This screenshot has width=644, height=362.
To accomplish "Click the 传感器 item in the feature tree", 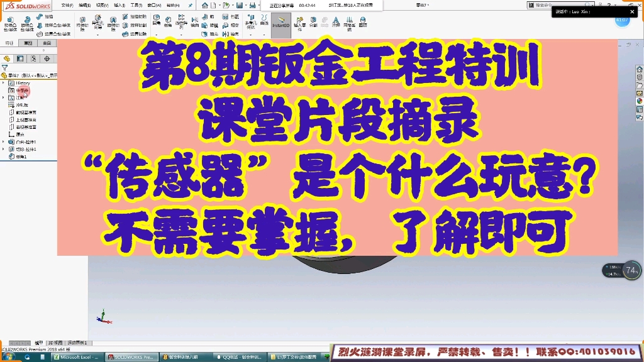I will click(23, 90).
